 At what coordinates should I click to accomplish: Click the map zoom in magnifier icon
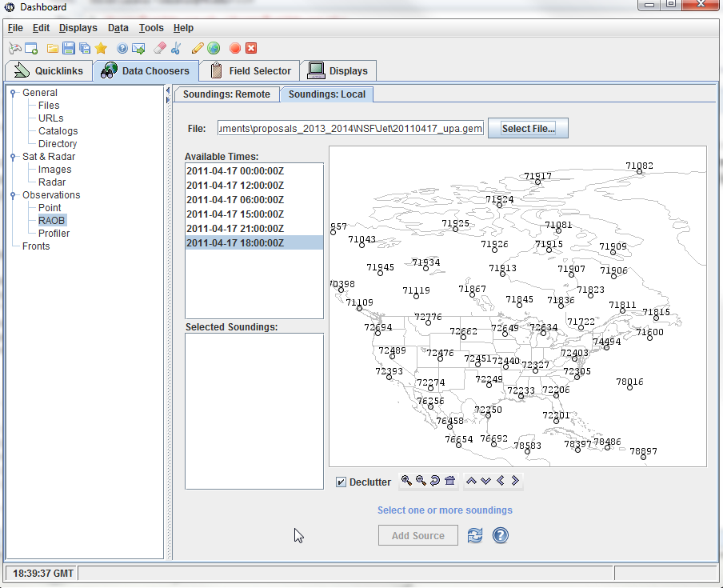(406, 481)
